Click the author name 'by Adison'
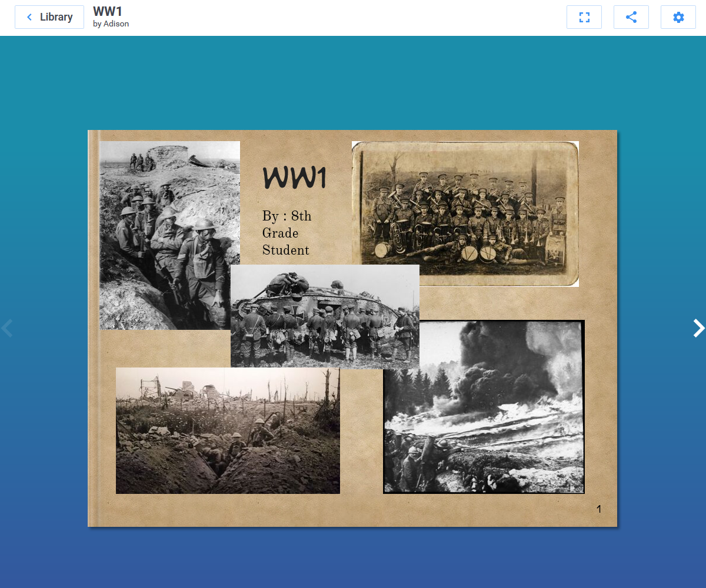This screenshot has width=706, height=588. tap(111, 24)
